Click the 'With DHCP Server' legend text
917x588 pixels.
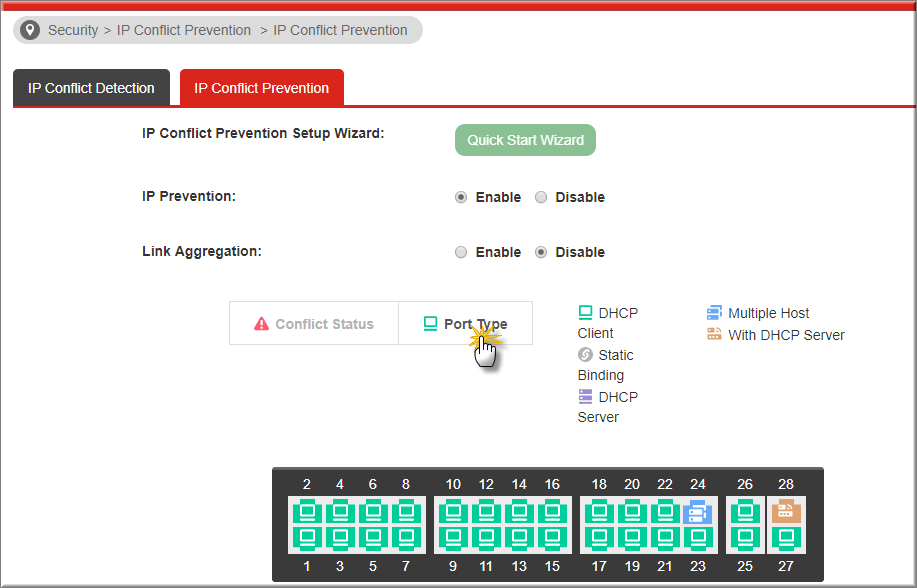pos(787,335)
